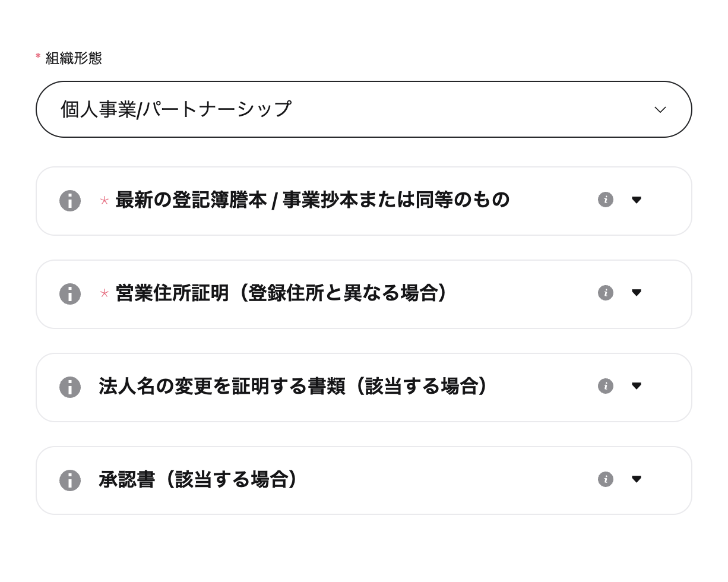This screenshot has width=728, height=582.
Task: Expand the 承認書 section with its caret arrow
Action: pos(637,479)
